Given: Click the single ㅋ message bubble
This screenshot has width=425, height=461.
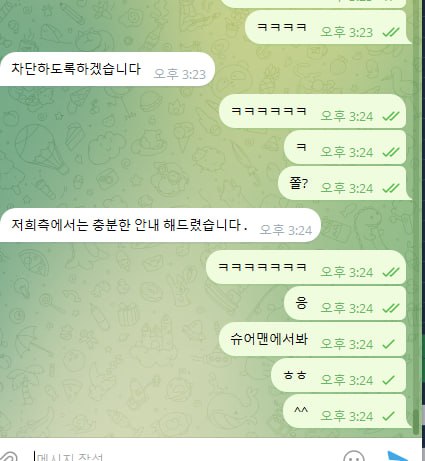Looking at the screenshot, I should pyautogui.click(x=345, y=147).
